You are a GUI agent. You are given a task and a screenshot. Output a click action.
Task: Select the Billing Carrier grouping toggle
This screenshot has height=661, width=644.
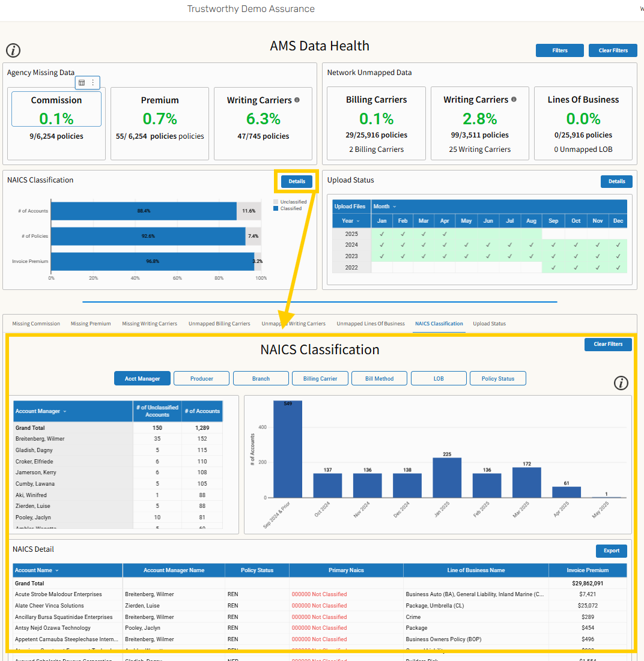[320, 379]
